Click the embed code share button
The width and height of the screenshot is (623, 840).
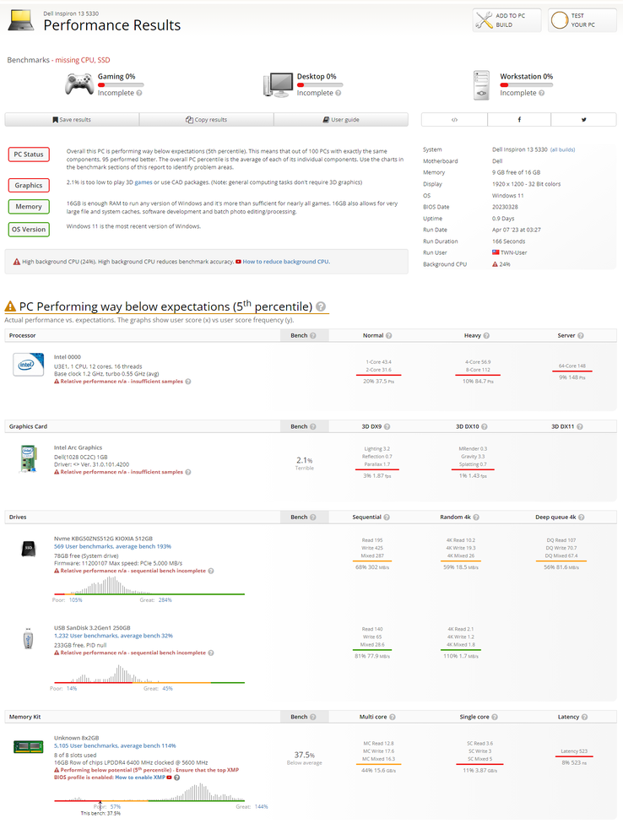tap(454, 120)
